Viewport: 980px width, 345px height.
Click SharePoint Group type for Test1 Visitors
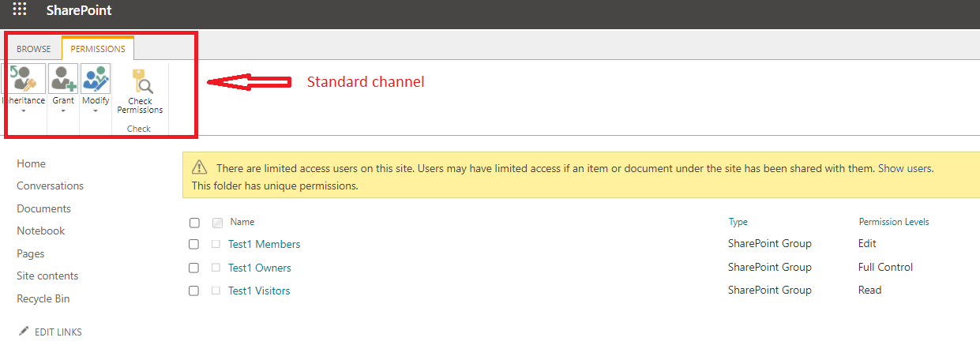[769, 290]
